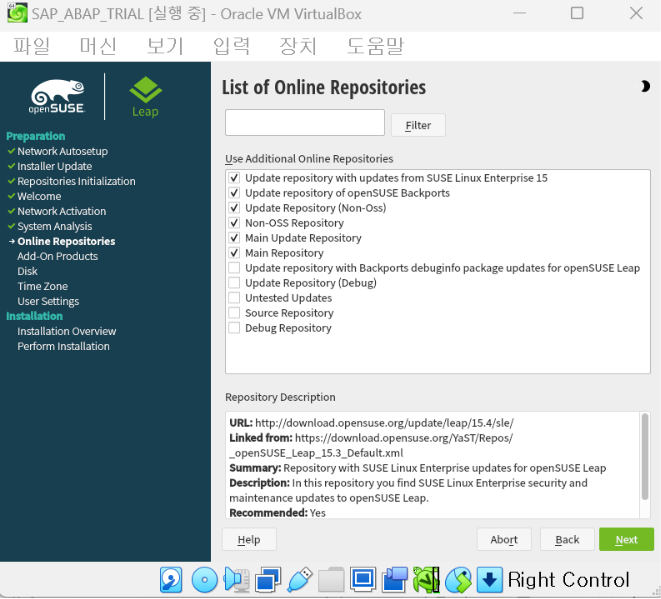Uncheck the Non-OSS Repository checkbox

[234, 223]
